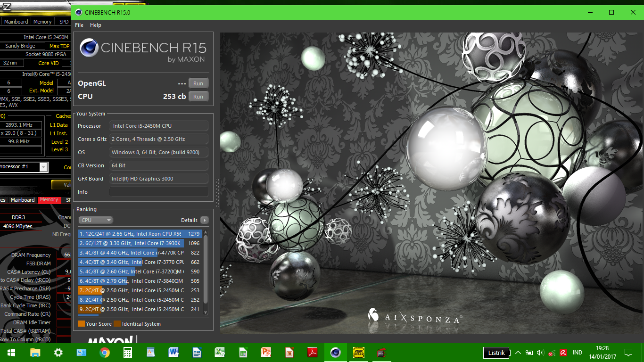Click the rendered spheres scene image
Screen dimensions: 644x362
(x=432, y=183)
